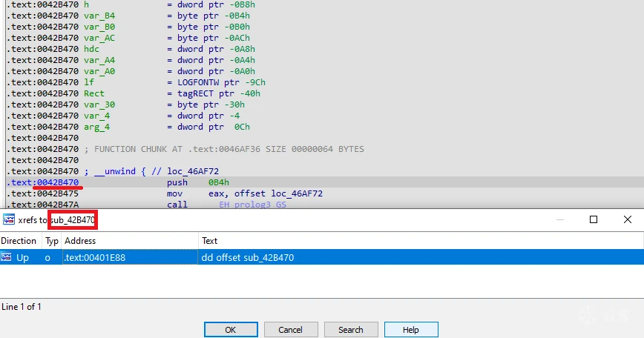Screen dimensions: 644x338
Task: Click the 'Up' direction cell
Action: click(x=22, y=258)
